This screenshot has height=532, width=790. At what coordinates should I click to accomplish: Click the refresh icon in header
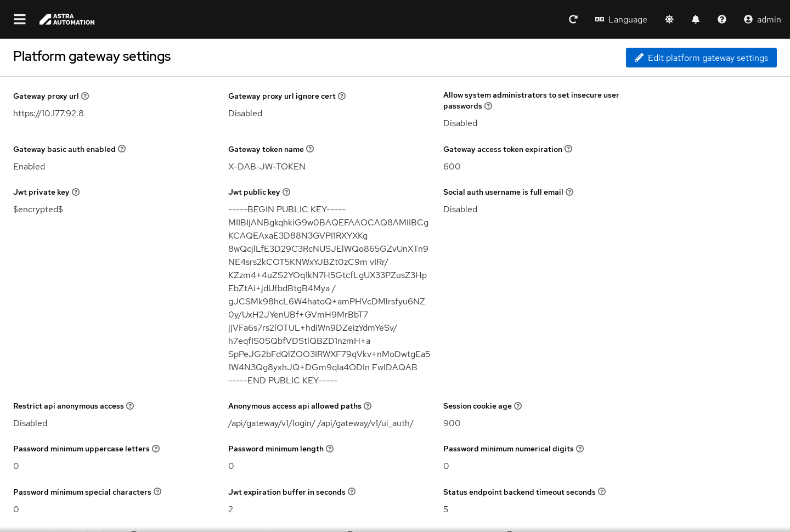coord(573,19)
